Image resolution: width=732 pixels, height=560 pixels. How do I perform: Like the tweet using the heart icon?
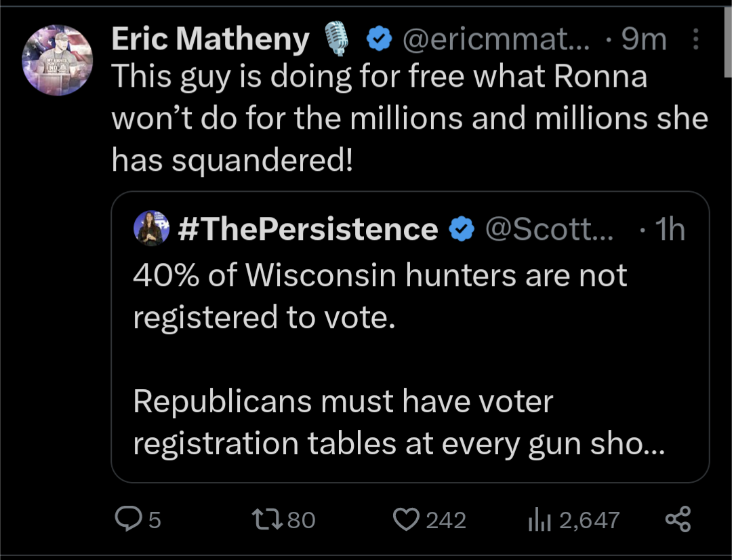pos(407,519)
